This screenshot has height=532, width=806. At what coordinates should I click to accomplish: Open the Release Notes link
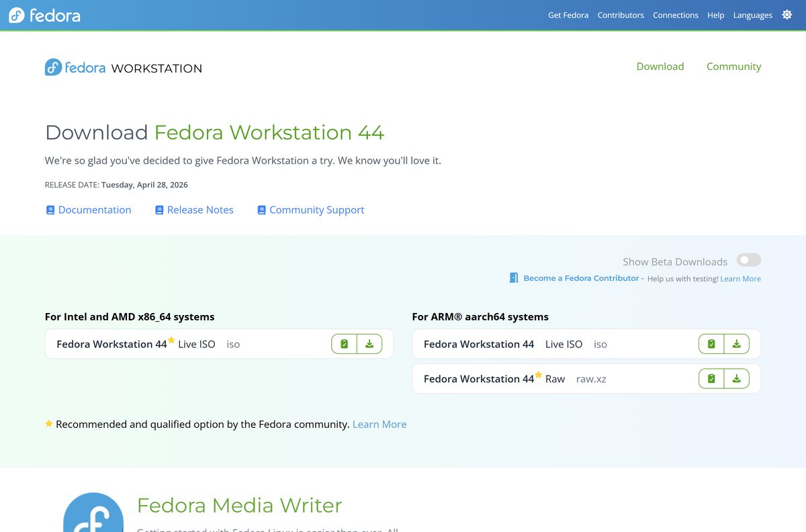pos(194,210)
